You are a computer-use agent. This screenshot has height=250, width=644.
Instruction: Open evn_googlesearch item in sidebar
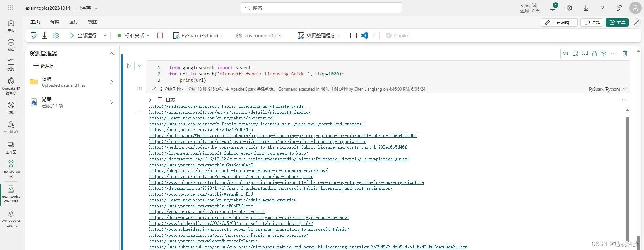click(x=11, y=218)
